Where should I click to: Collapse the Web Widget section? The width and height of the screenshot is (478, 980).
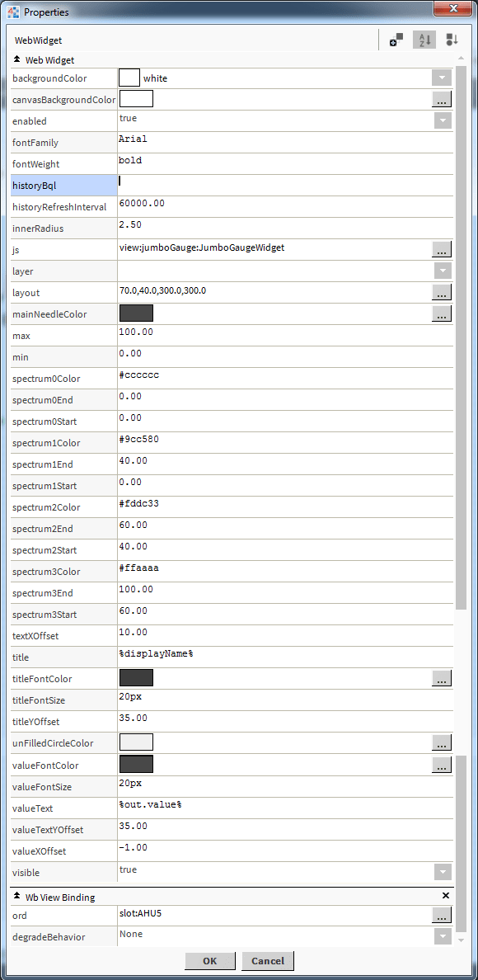(x=16, y=60)
